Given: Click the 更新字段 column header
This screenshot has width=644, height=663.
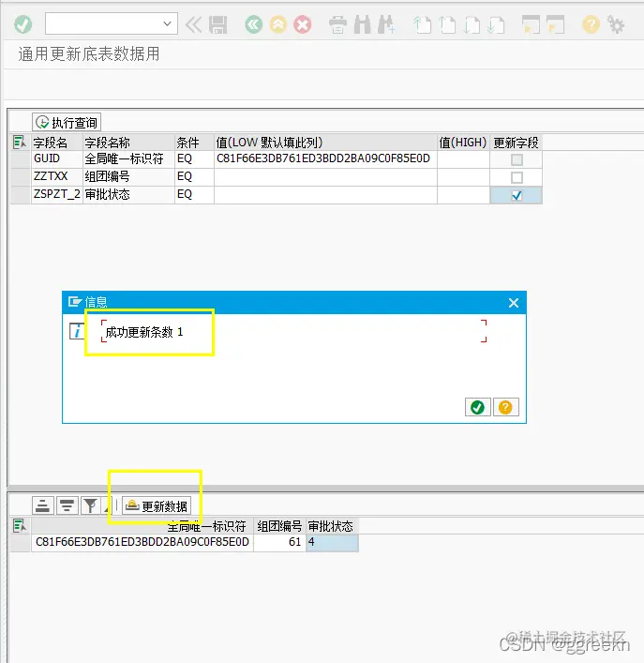Looking at the screenshot, I should 516,143.
